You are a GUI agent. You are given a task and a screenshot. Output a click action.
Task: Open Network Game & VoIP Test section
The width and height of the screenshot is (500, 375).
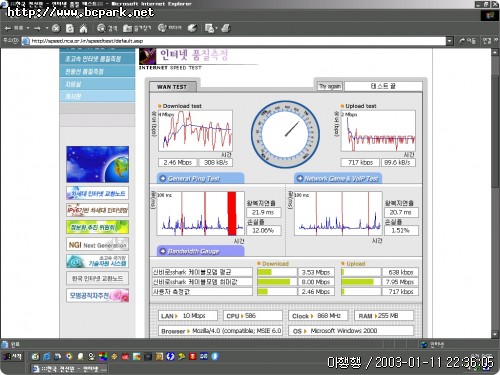point(338,178)
